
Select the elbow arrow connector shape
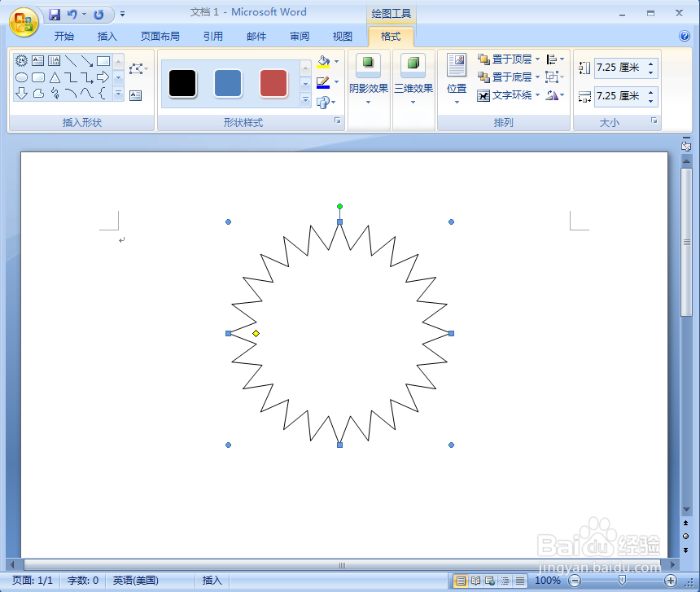pyautogui.click(x=86, y=77)
